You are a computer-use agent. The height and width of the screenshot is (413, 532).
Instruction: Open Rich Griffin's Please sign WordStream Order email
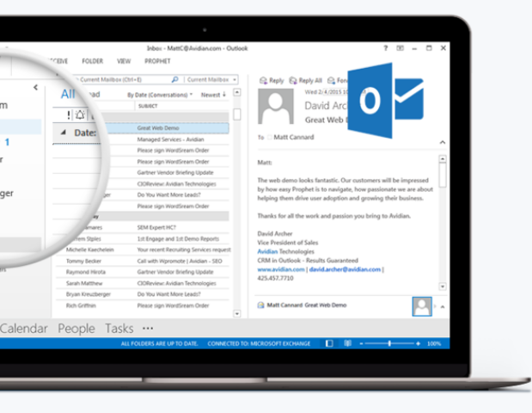(143, 305)
